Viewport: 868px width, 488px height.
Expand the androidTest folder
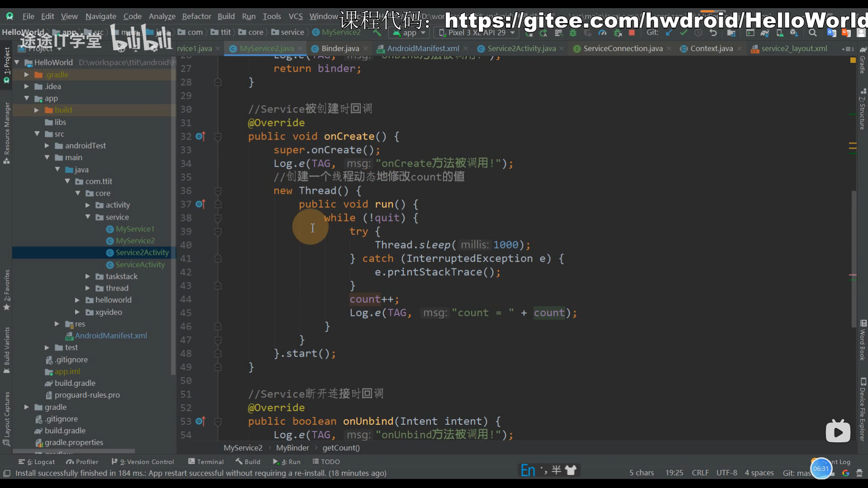click(x=47, y=145)
